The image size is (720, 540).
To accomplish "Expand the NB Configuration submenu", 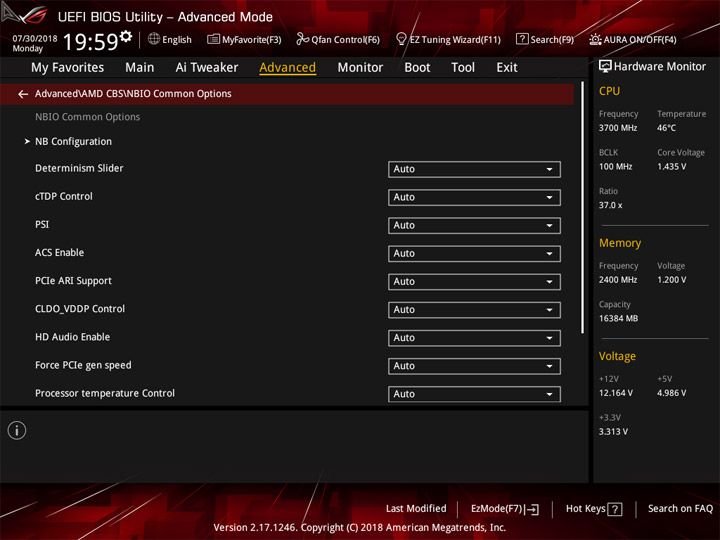I will (x=73, y=141).
